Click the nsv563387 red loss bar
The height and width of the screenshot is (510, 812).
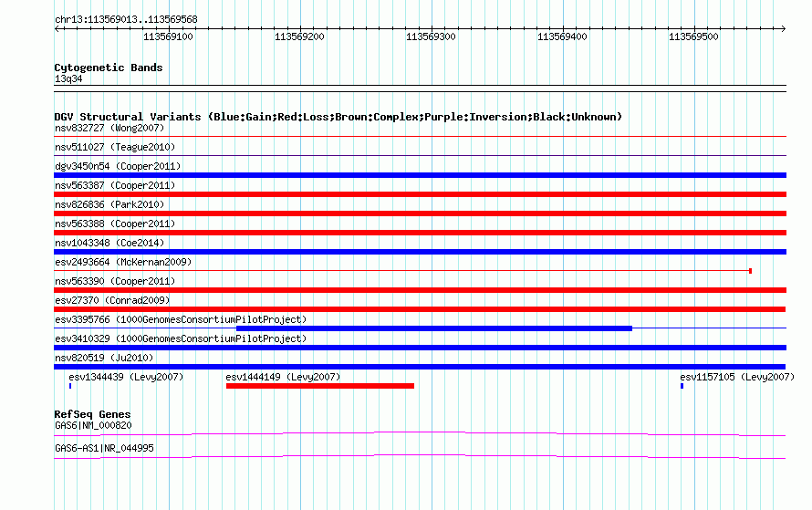(420, 194)
